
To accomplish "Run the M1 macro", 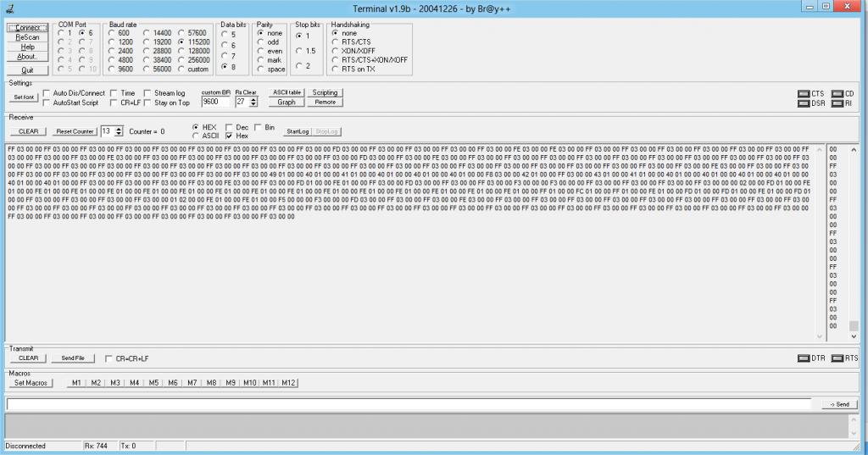I will coord(76,383).
